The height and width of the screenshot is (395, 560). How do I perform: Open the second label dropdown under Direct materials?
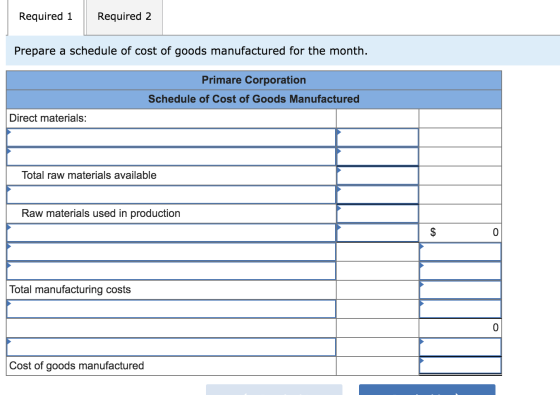pos(171,156)
